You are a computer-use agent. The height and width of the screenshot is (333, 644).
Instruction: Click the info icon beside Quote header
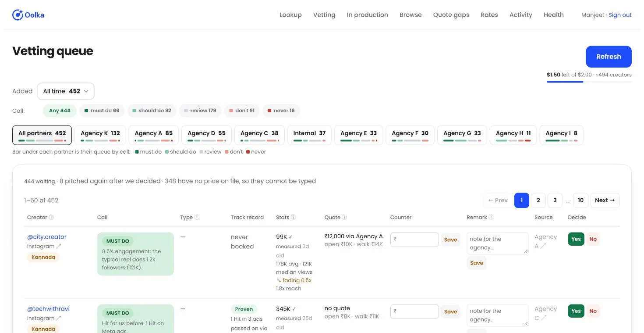tap(345, 217)
